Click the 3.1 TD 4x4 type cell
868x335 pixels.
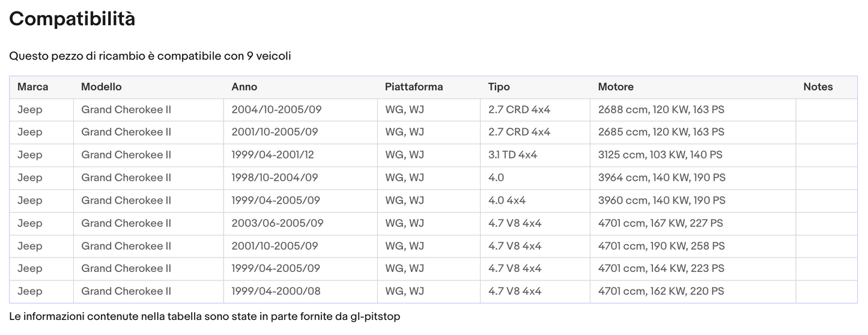(512, 155)
